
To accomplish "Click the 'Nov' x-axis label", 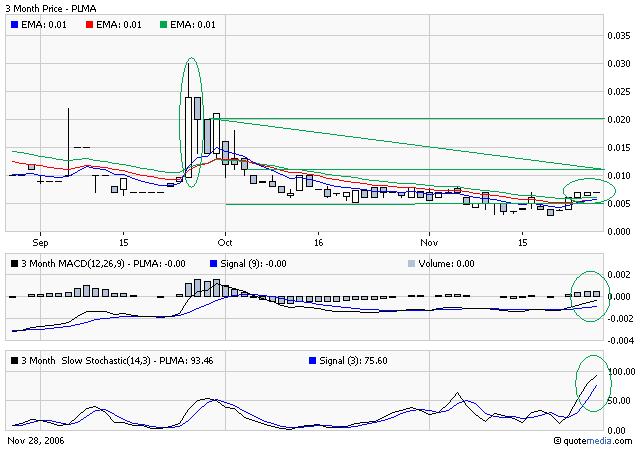I will click(x=429, y=243).
